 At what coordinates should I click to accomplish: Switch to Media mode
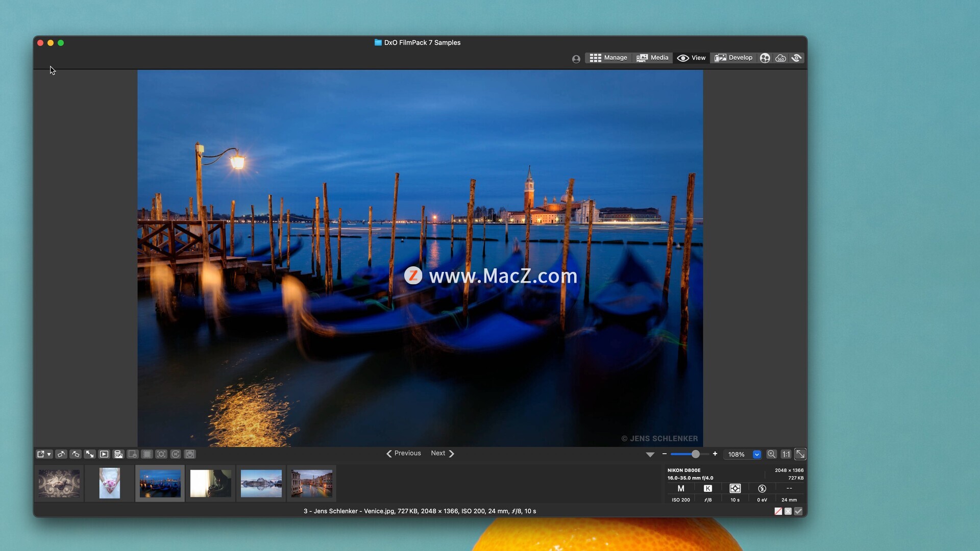(x=652, y=58)
